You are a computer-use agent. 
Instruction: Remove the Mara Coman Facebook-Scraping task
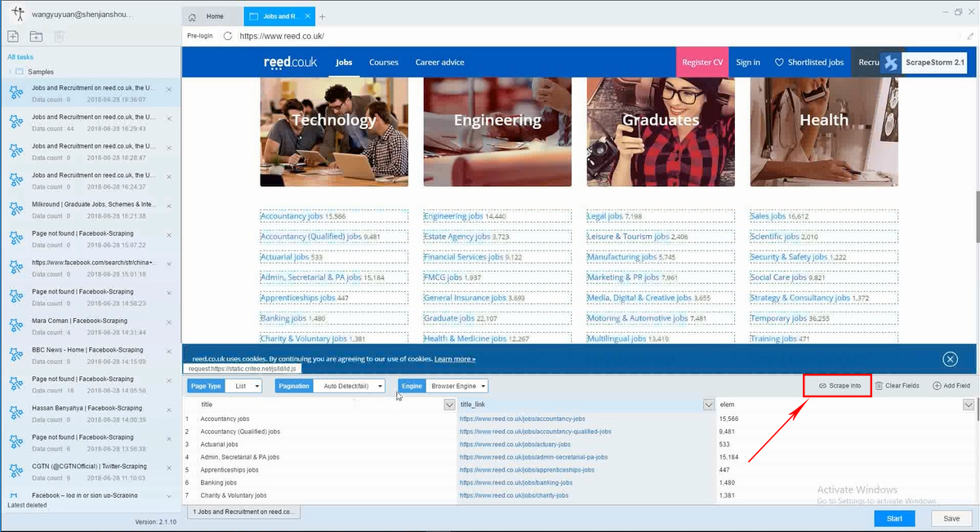click(169, 322)
